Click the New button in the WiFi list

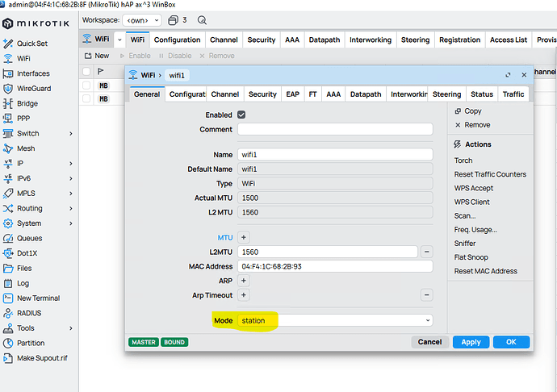(x=97, y=56)
